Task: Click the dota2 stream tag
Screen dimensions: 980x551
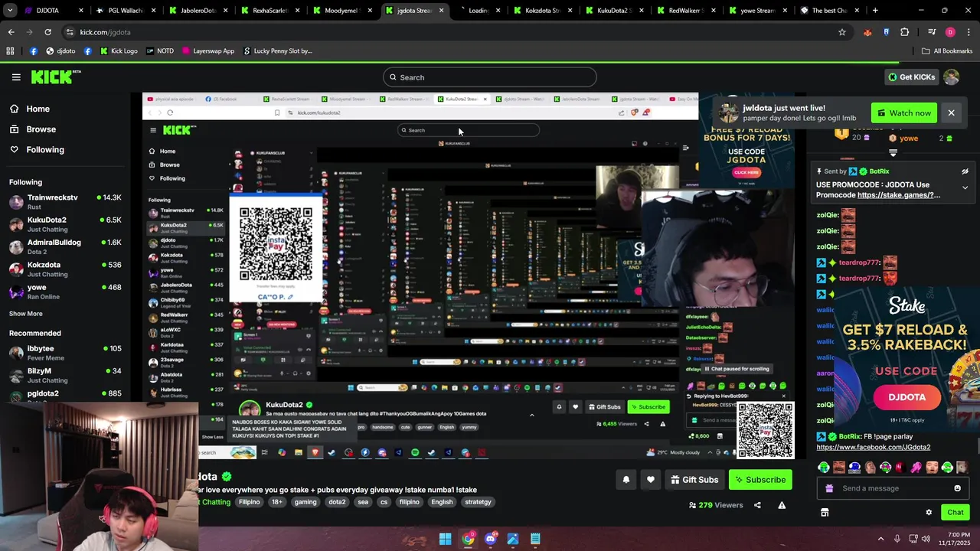Action: 337,502
